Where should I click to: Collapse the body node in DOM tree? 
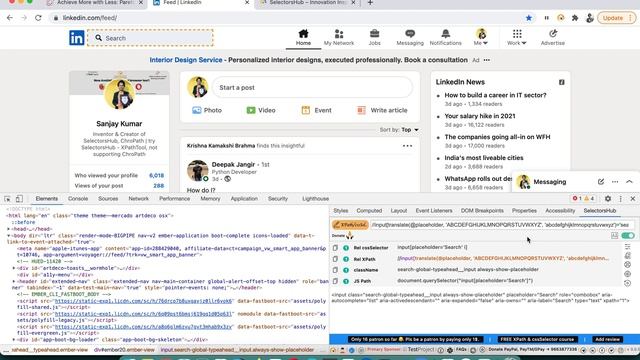9,236
